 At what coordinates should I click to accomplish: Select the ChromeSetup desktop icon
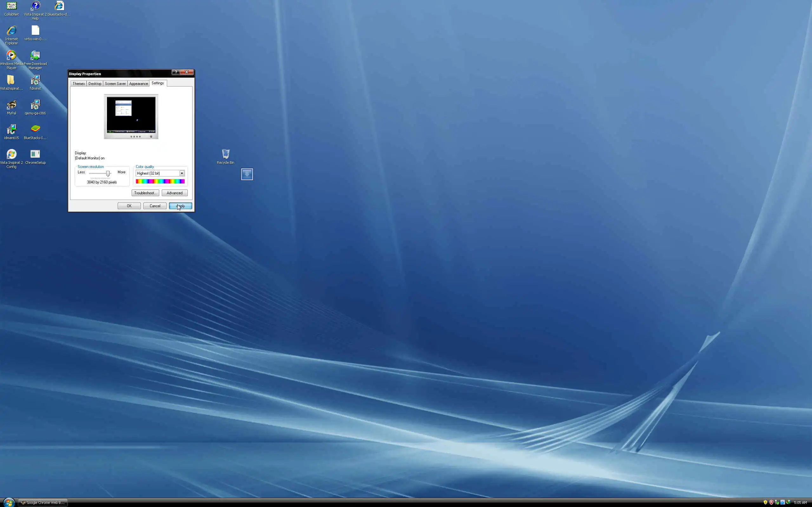[35, 154]
